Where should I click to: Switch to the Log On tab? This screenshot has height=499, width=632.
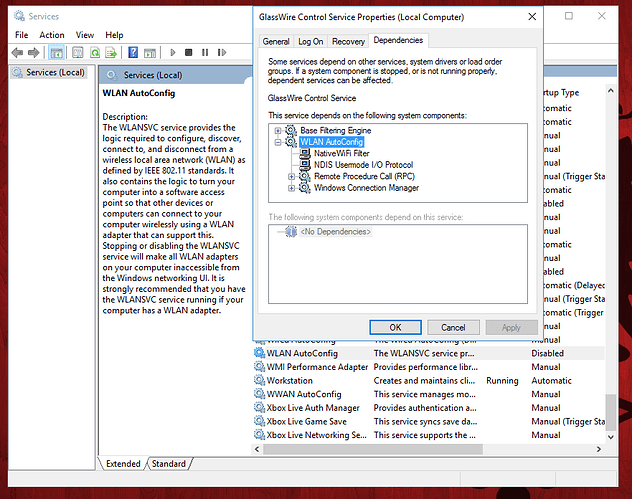coord(311,41)
